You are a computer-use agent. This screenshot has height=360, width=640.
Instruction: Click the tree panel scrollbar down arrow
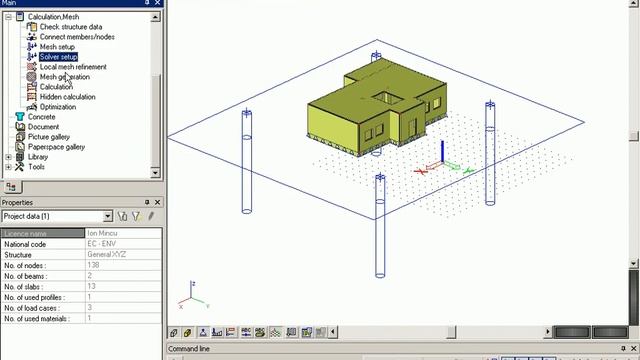155,173
